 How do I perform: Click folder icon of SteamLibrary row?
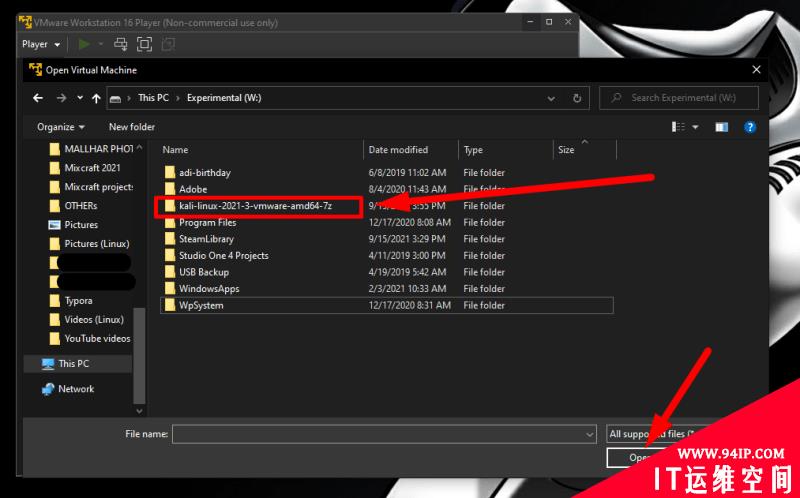tap(170, 239)
